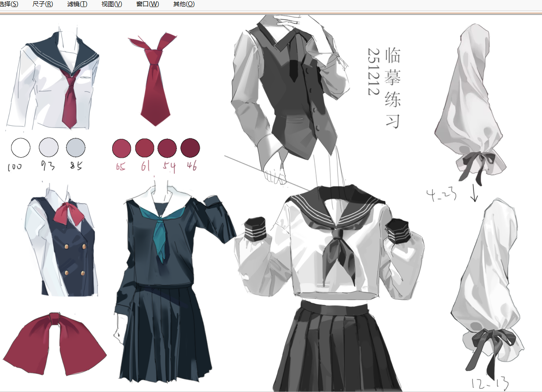542x392 pixels.
Task: Click the 临摹练习 vertical text
Action: pyautogui.click(x=392, y=88)
